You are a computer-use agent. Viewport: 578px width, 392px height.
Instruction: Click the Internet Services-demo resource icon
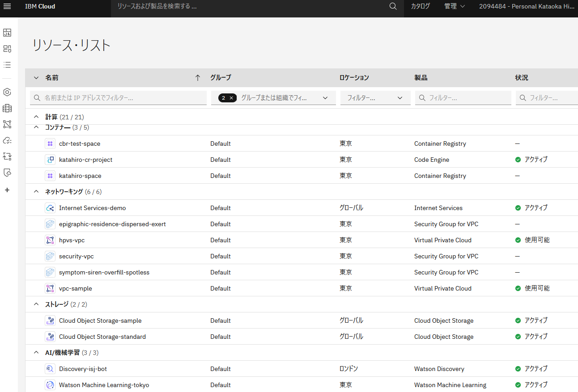point(50,208)
